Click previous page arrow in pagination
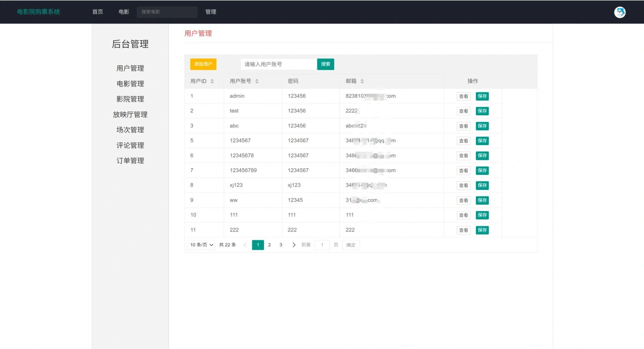 pyautogui.click(x=245, y=245)
